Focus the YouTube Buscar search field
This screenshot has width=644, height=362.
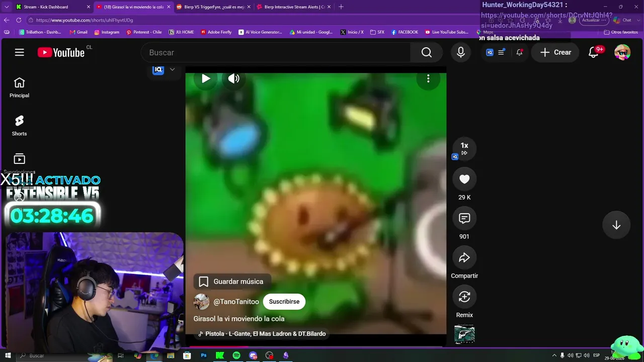[276, 52]
